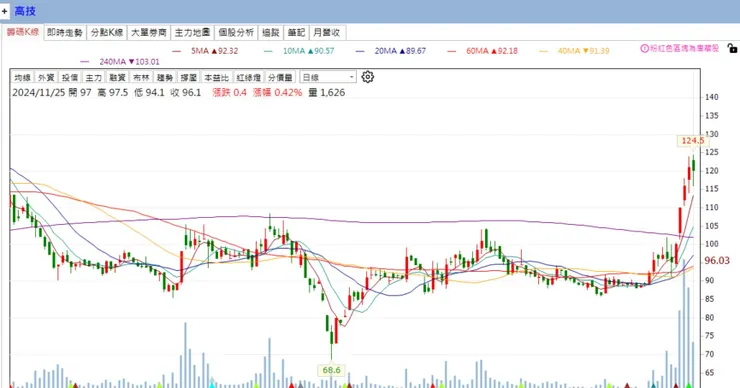
Task: Click the 96.03 current price marker
Action: point(717,261)
